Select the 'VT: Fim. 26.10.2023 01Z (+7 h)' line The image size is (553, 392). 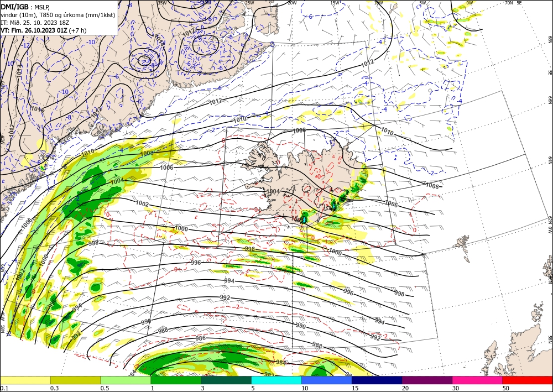pos(43,30)
